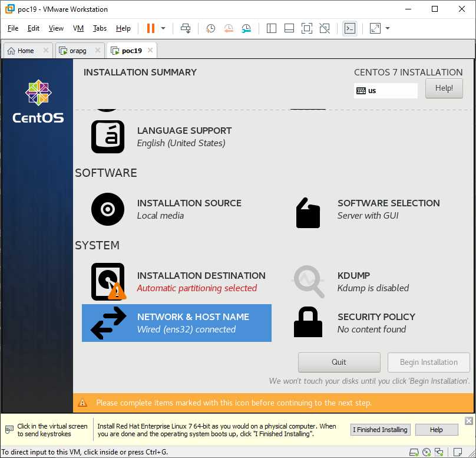
Task: Open the VM menu
Action: pyautogui.click(x=78, y=28)
